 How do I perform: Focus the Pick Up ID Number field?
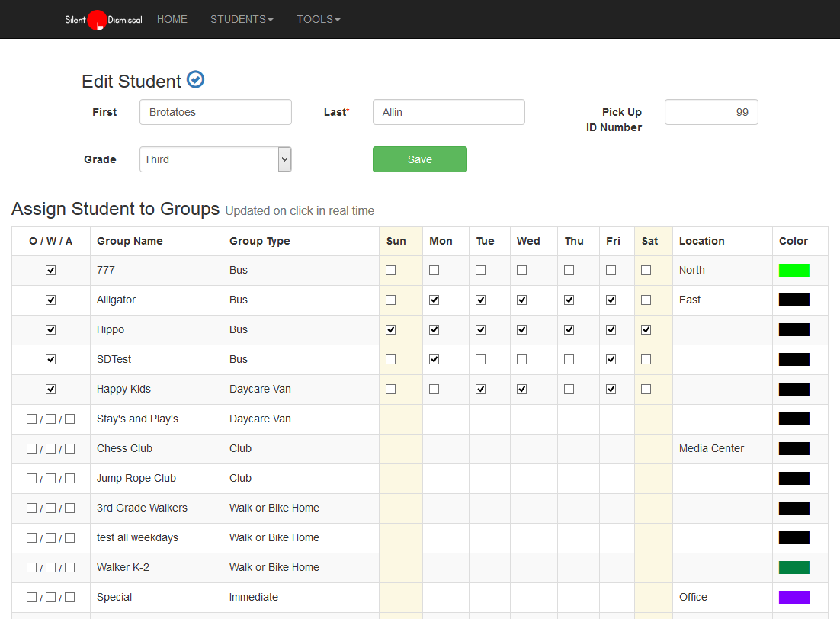710,112
